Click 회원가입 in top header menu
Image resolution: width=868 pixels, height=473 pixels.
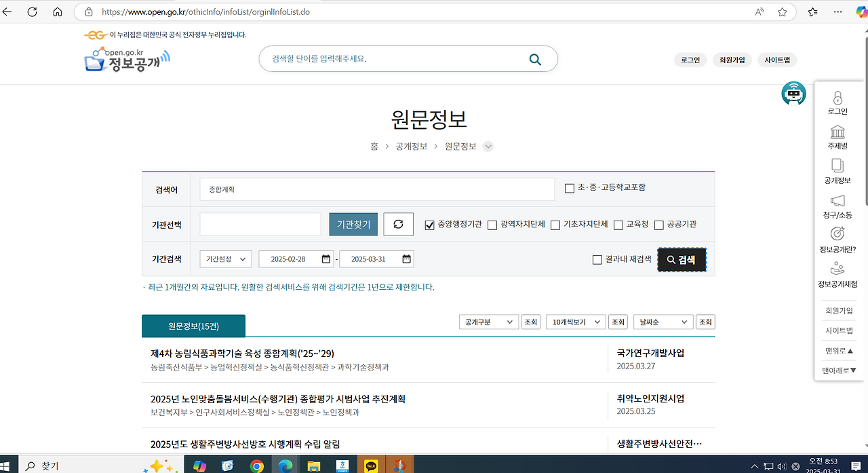pos(732,60)
